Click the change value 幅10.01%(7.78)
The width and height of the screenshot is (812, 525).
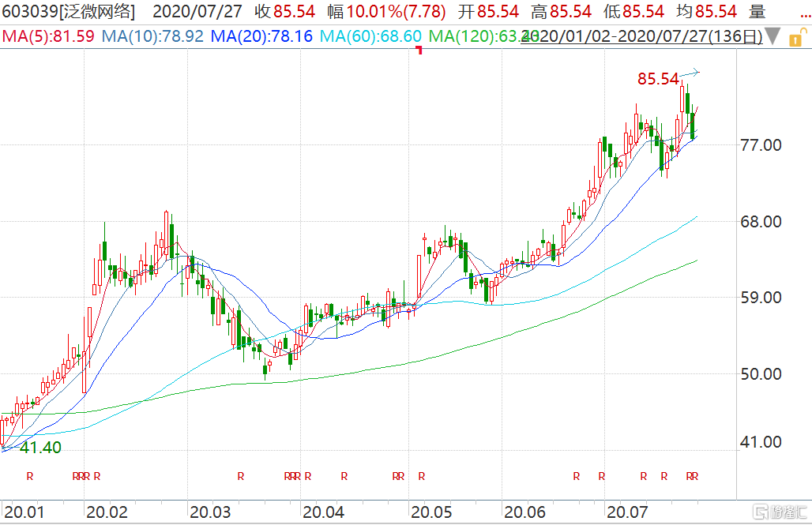[x=386, y=11]
